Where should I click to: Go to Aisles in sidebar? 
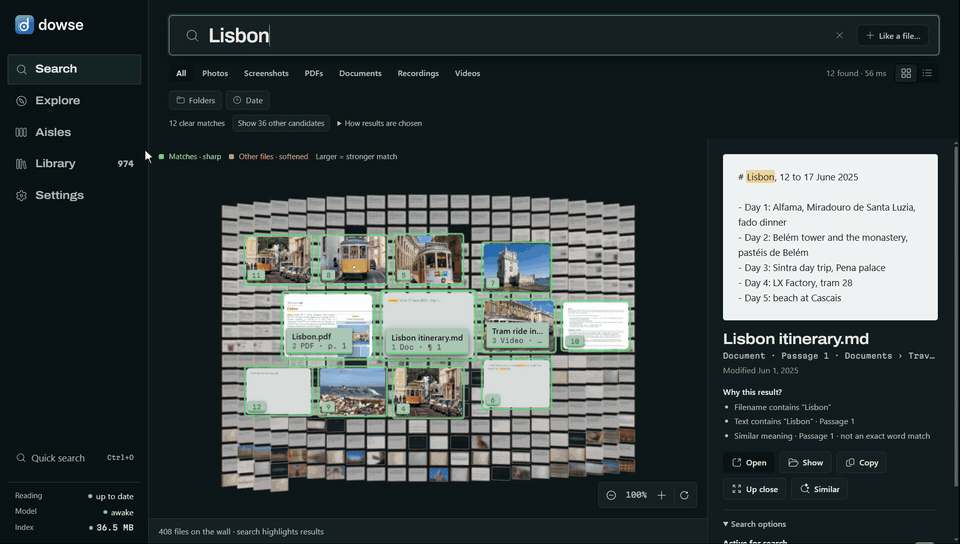[74, 132]
